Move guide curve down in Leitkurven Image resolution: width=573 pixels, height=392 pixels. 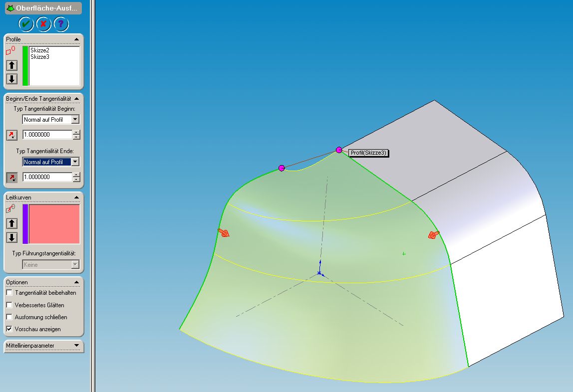pos(11,237)
